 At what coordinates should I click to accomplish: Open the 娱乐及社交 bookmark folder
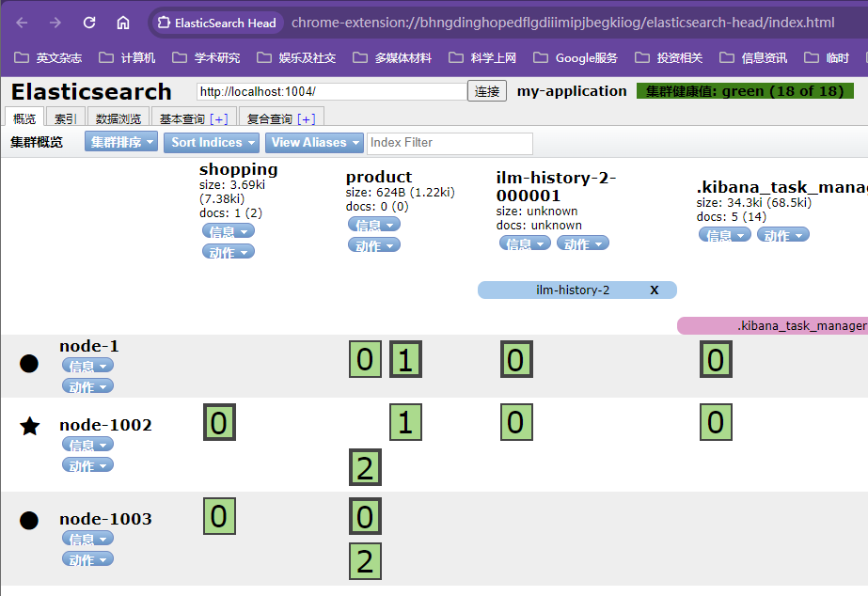pyautogui.click(x=296, y=57)
